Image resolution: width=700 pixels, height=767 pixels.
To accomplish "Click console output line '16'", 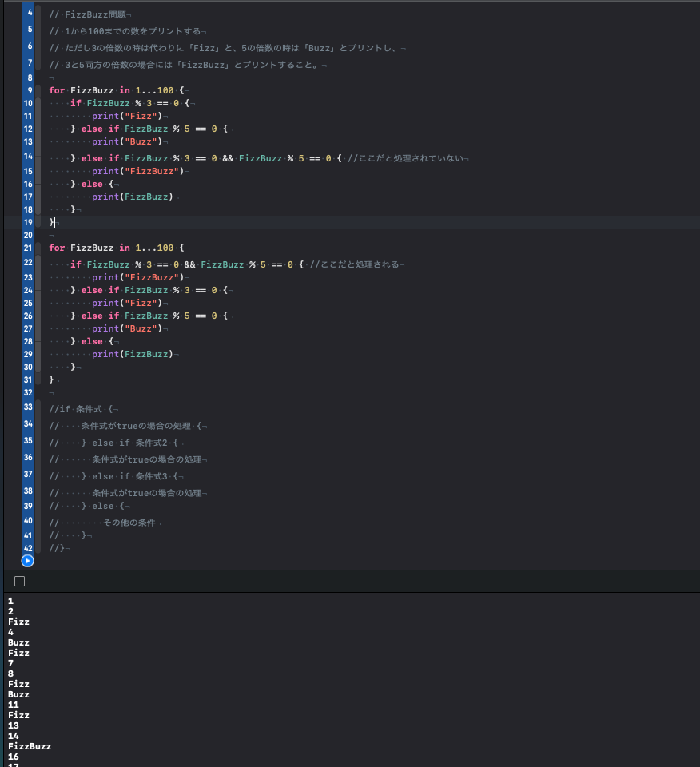I will point(14,757).
